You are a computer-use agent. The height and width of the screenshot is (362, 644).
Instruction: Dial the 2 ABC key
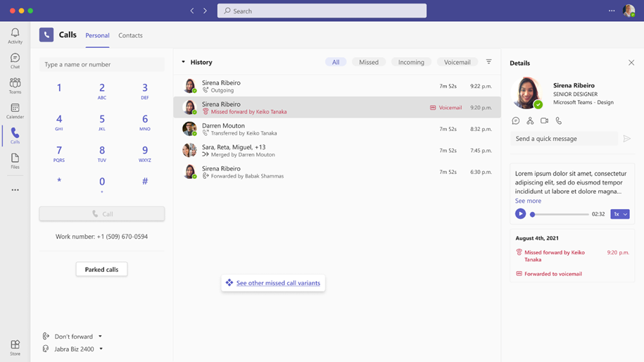pos(102,90)
